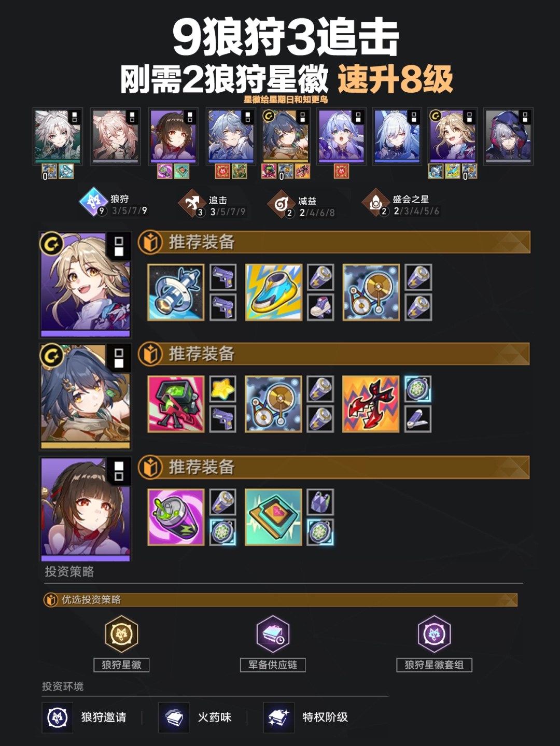This screenshot has width=560, height=746.
Task: Click the 狼狩星徽套组 strategy button
Action: point(434,643)
